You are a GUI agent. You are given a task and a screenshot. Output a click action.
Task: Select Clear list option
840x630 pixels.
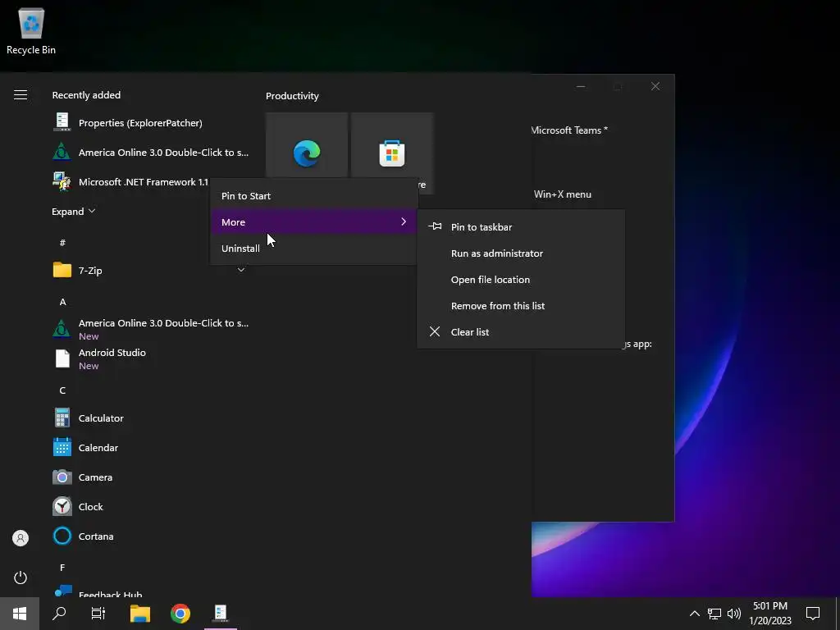[521, 332]
